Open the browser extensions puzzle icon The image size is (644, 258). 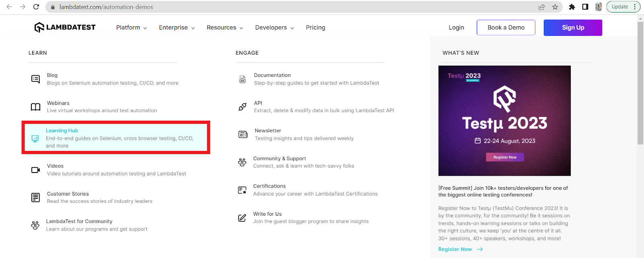(572, 7)
